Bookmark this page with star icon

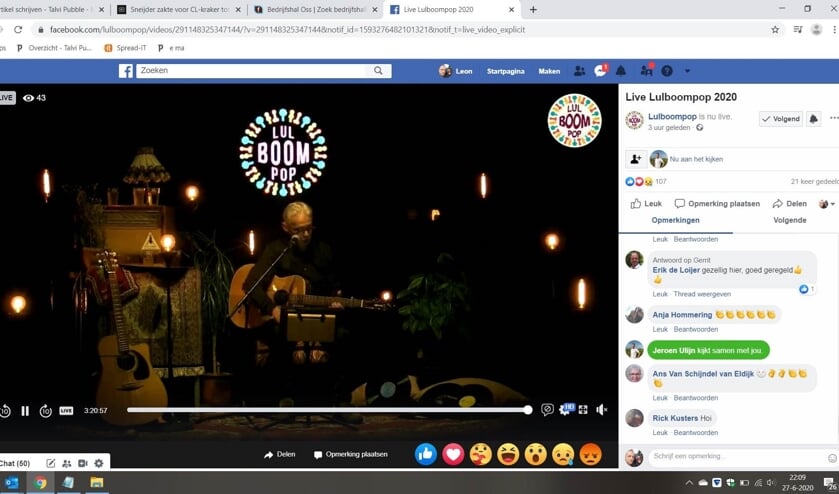775,30
